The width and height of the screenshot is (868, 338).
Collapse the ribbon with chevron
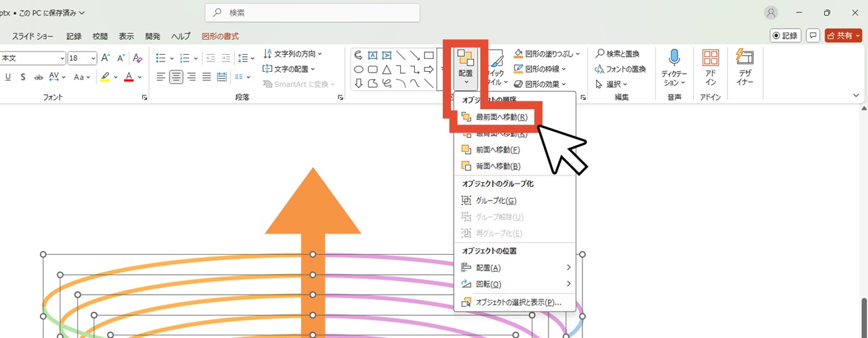(x=856, y=96)
